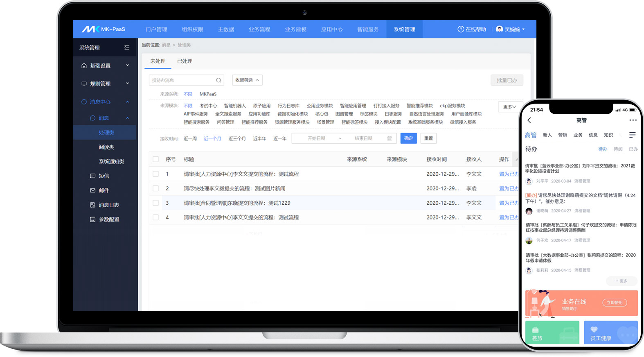
Task: Open 业务流程 in the top navigation
Action: [259, 29]
